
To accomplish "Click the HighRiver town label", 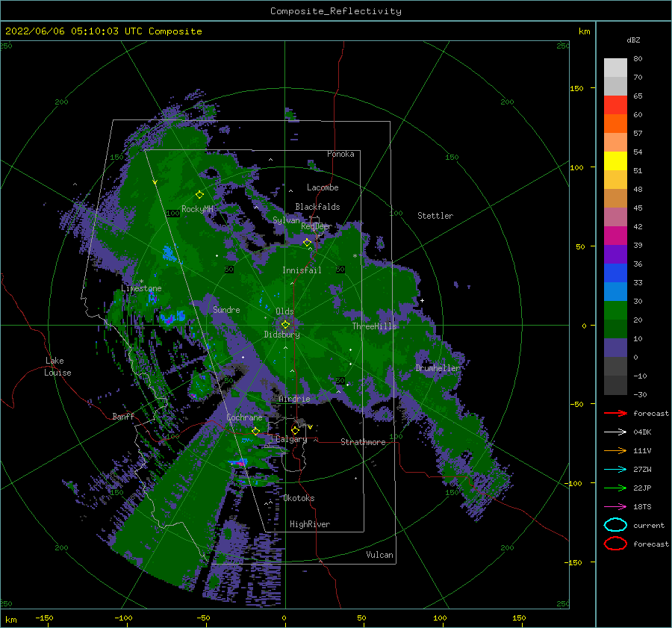I will click(310, 524).
